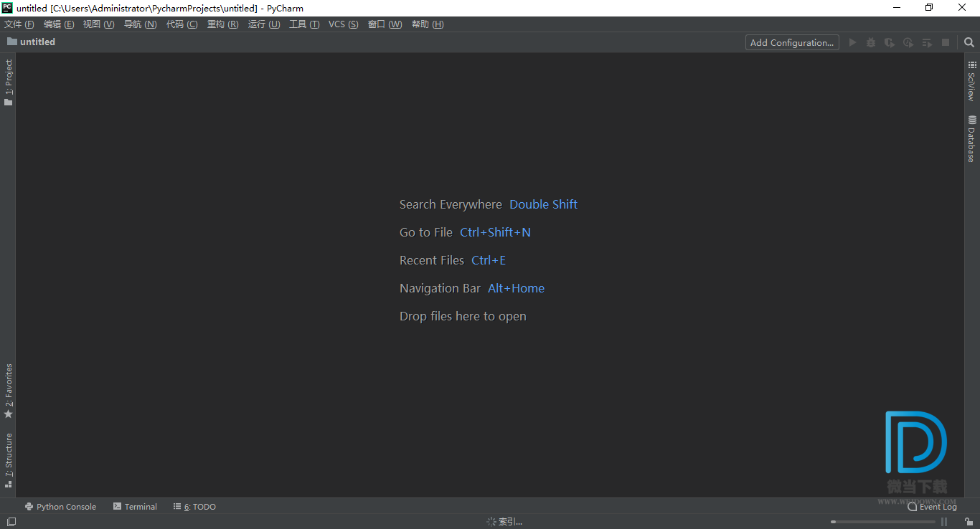Click the Drop files here to open text
This screenshot has height=529, width=980.
point(463,316)
